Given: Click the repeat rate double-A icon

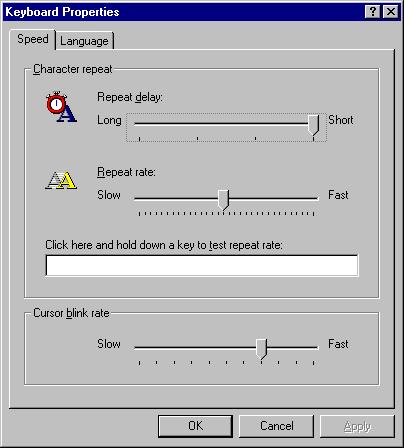Looking at the screenshot, I should 61,180.
